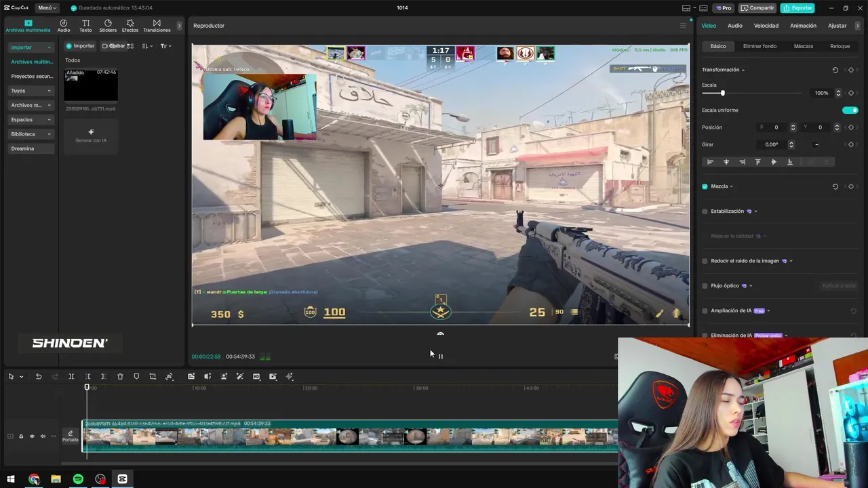Enable the Estabilización checkbox
Viewport: 868px width, 488px height.
[705, 211]
